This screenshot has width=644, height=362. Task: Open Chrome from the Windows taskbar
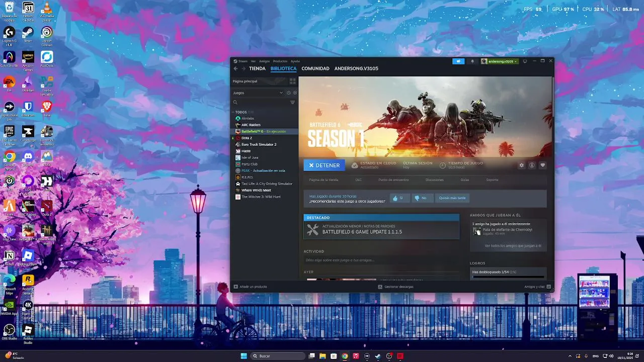[345, 356]
